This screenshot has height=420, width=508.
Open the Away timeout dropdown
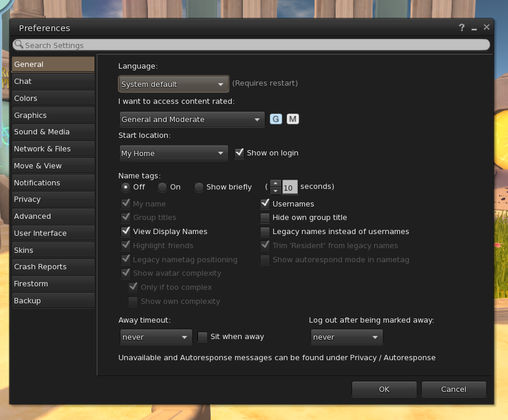pyautogui.click(x=155, y=337)
